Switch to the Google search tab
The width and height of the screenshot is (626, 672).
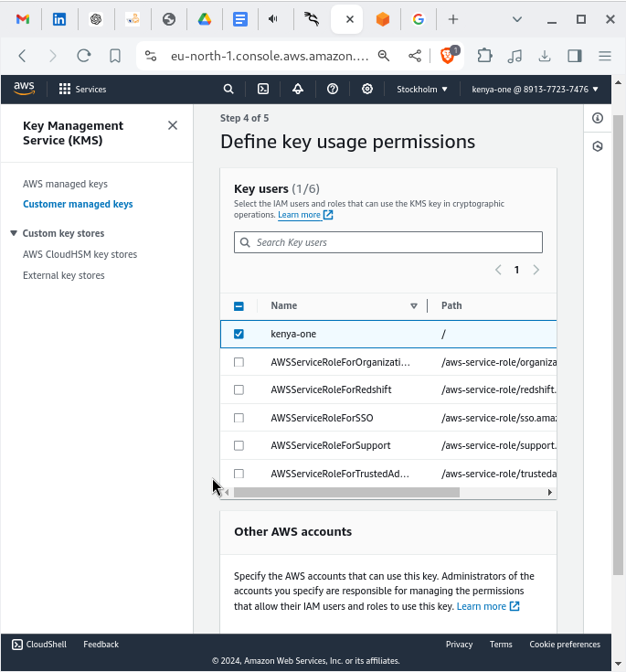419,19
